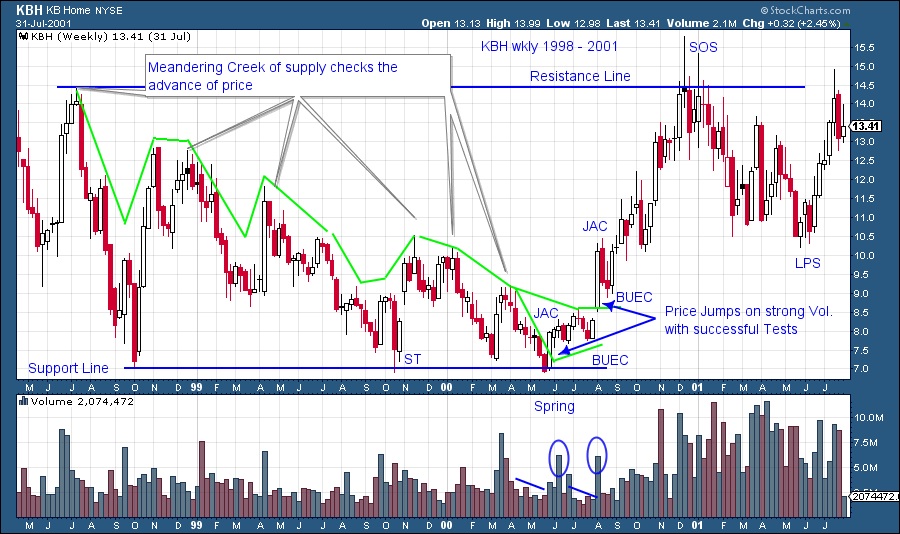Viewport: 900px width, 534px height.
Task: Select the 31-Jul-2001 date in the header
Action: tap(44, 24)
